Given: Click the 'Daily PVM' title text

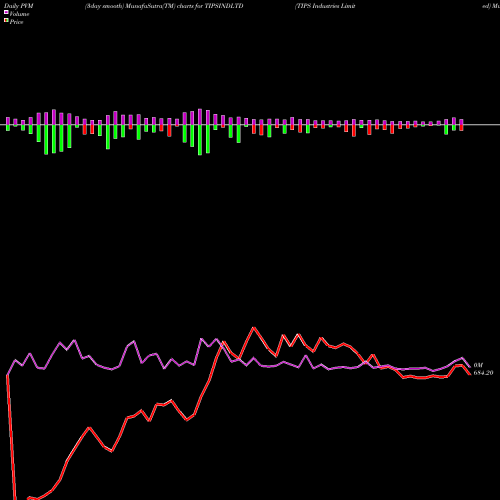Looking at the screenshot, I should pyautogui.click(x=19, y=6).
